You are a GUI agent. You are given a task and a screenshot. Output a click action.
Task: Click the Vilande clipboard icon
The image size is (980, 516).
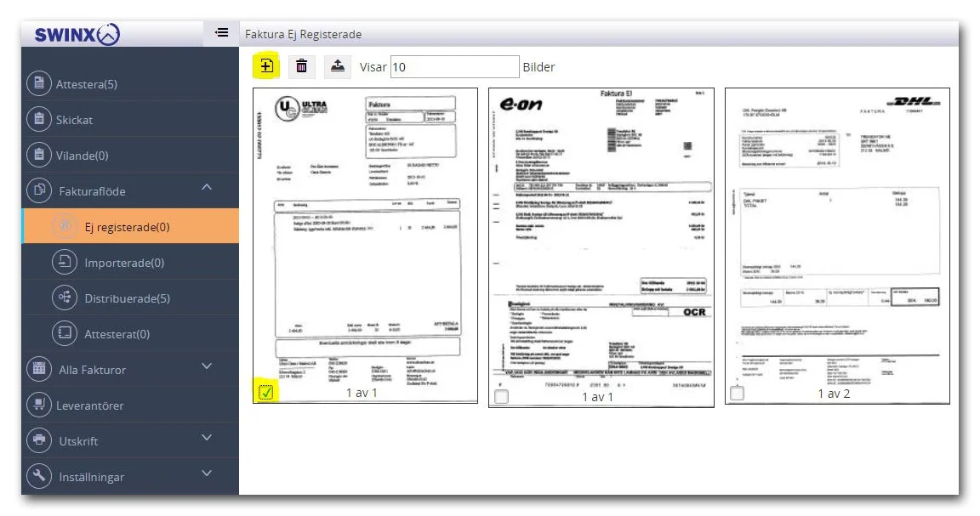tap(39, 155)
